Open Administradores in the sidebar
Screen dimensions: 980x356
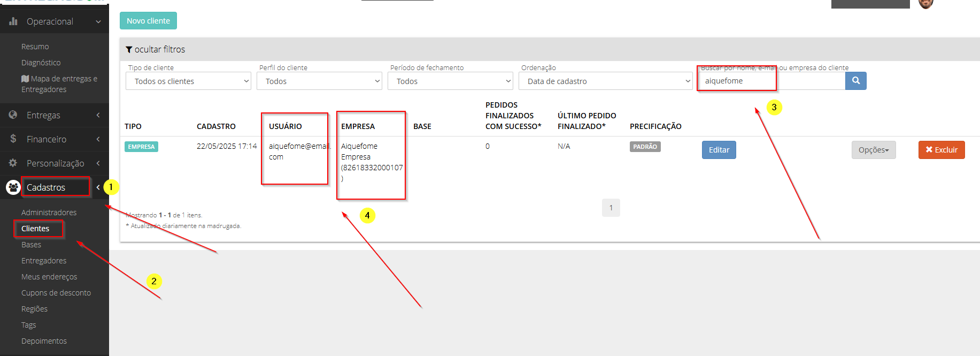coord(49,213)
